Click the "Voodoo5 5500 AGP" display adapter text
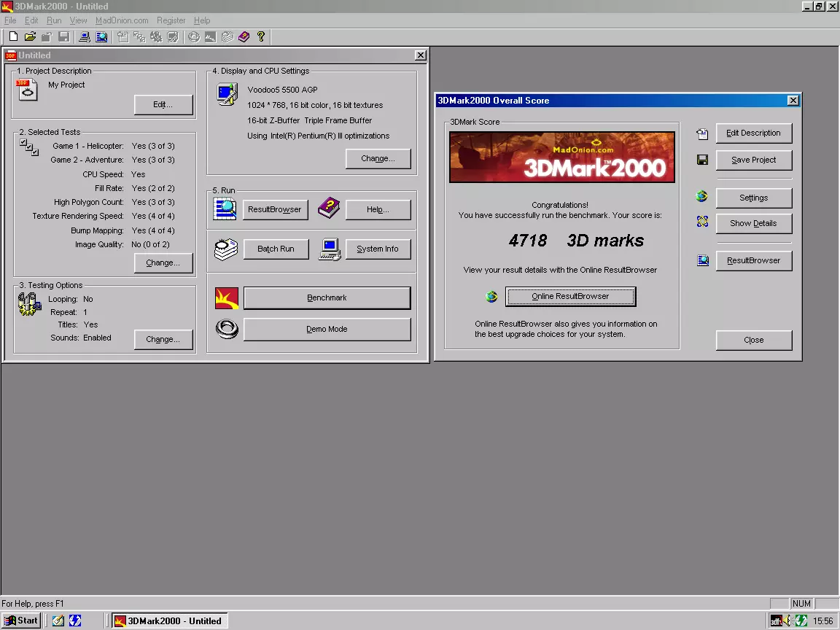 point(282,90)
